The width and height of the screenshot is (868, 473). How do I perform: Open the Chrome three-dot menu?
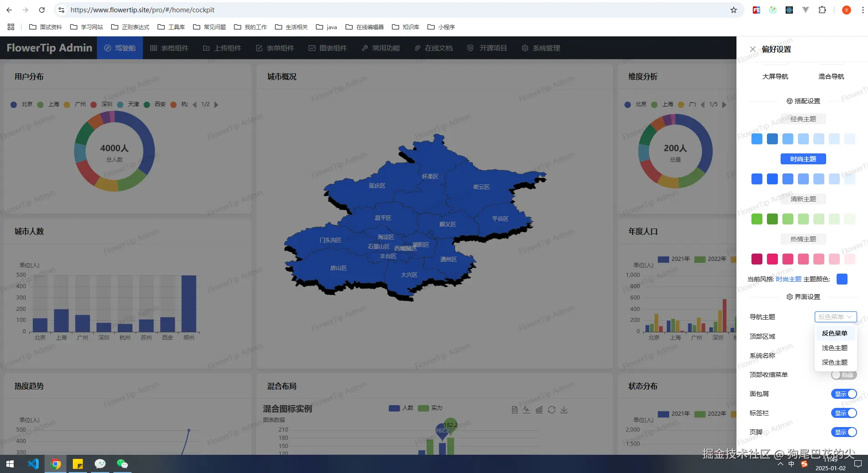click(863, 10)
